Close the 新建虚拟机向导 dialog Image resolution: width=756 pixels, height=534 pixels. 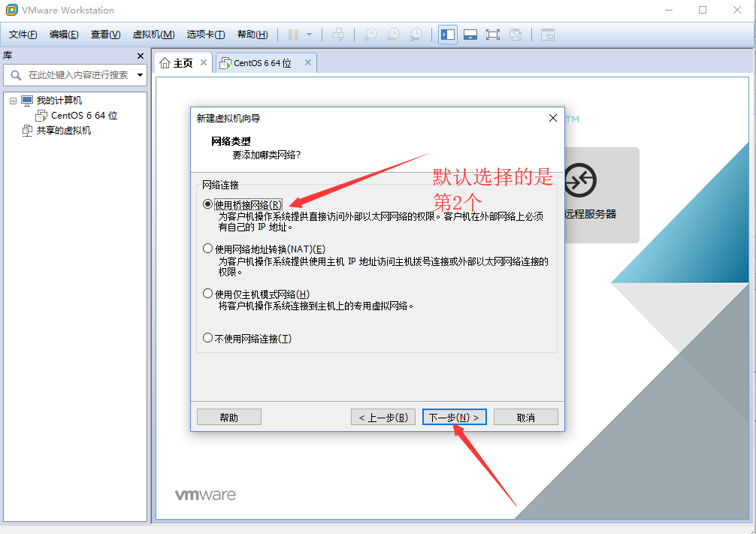[553, 118]
